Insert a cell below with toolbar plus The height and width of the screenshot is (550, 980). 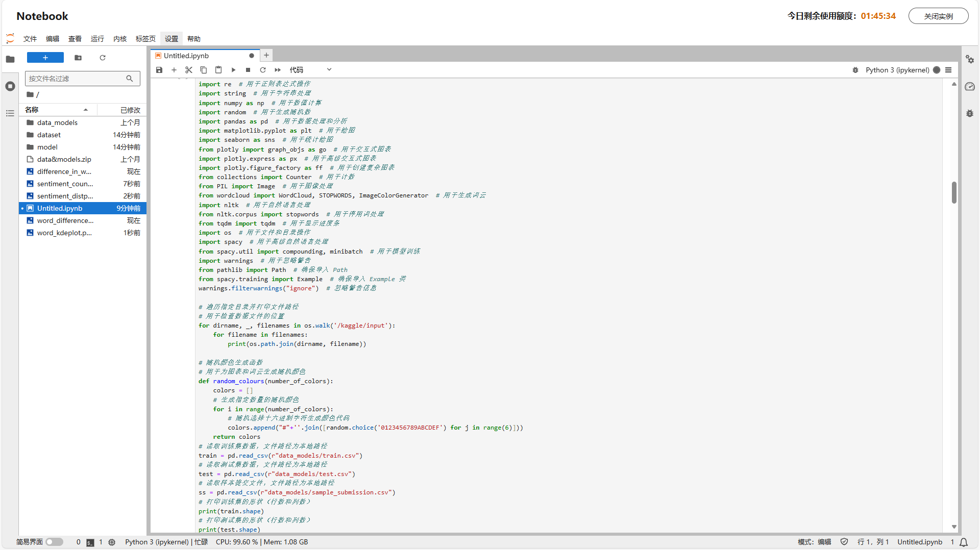coord(174,70)
